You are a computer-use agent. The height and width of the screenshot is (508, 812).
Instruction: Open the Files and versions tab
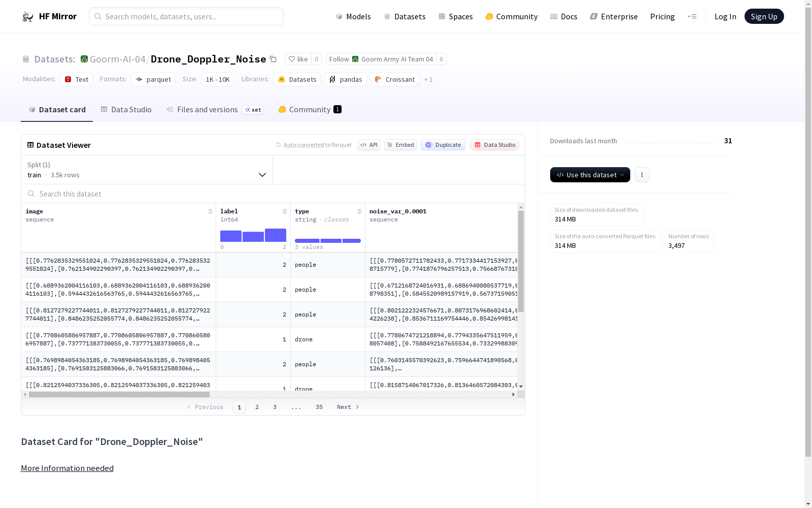(x=215, y=110)
